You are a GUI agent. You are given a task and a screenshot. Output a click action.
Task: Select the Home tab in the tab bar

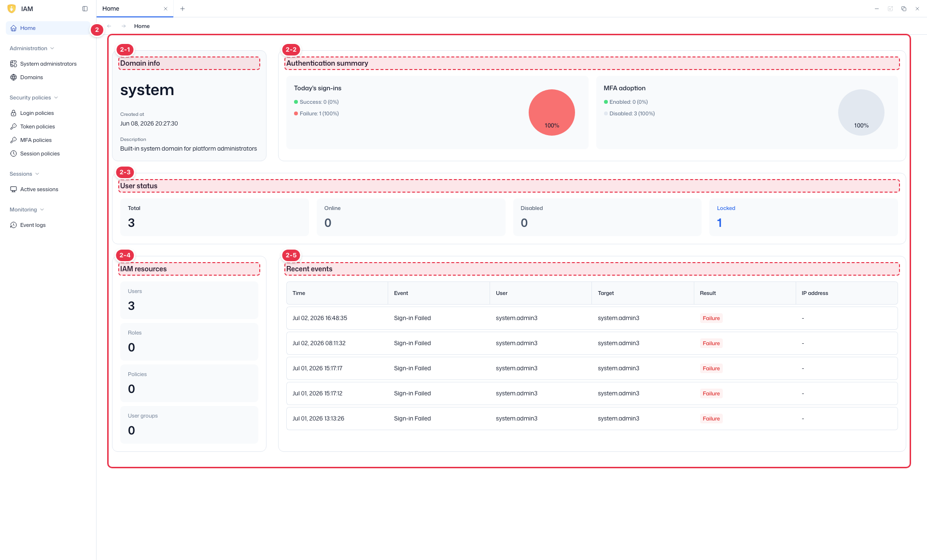[135, 9]
